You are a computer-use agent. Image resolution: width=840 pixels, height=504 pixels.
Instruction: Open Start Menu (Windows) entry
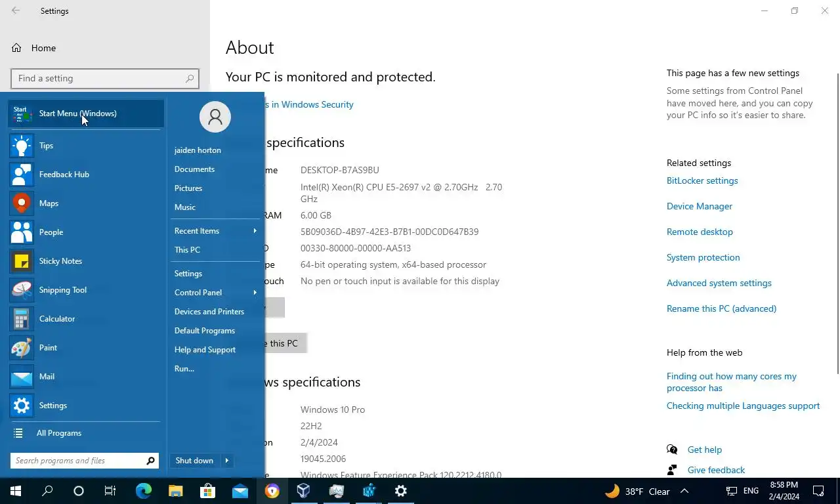tap(86, 114)
